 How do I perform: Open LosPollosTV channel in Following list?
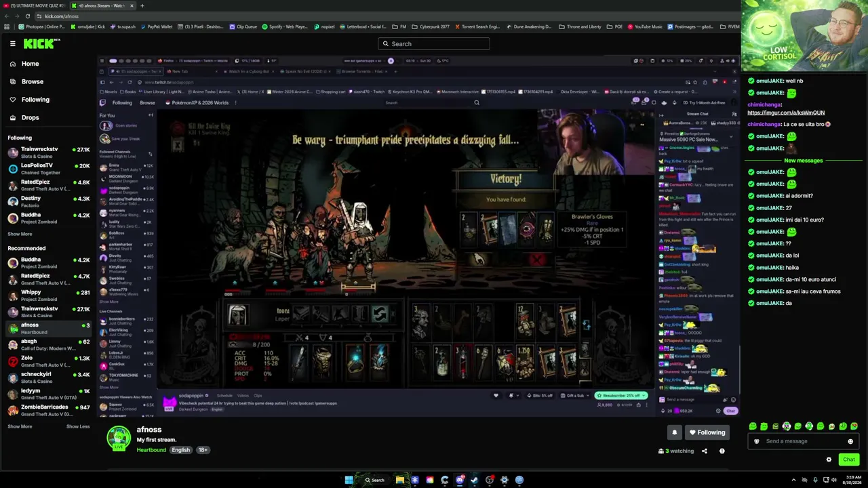point(49,169)
